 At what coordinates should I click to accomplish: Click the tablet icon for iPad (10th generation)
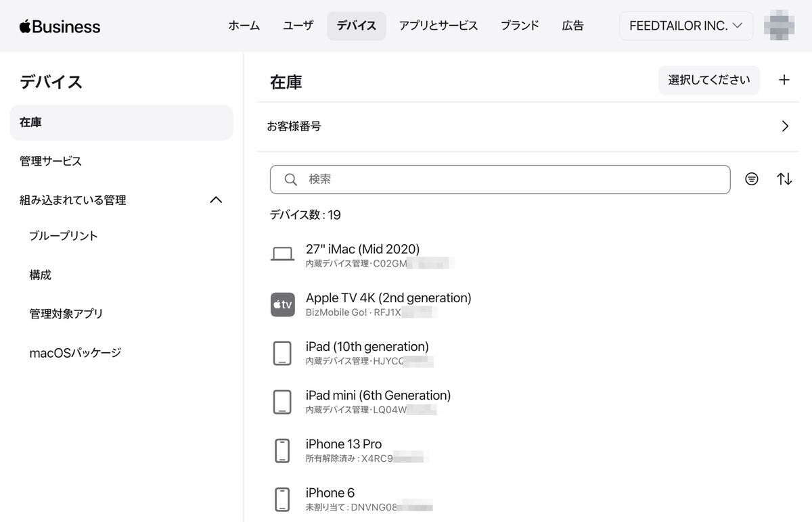(x=282, y=353)
